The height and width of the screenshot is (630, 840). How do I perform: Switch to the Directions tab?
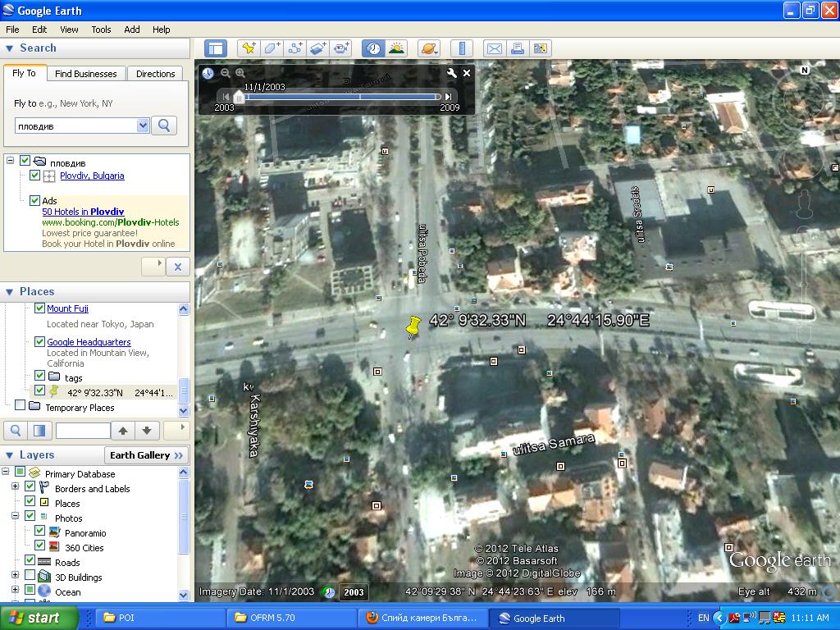click(x=155, y=74)
